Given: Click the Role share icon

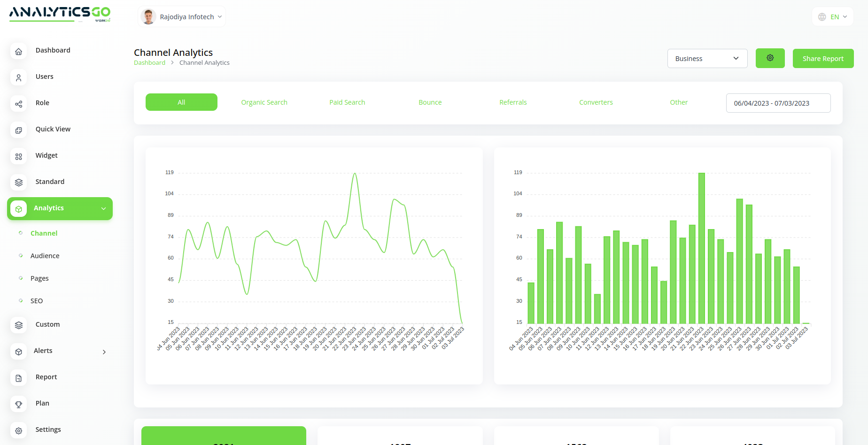Looking at the screenshot, I should tap(18, 104).
